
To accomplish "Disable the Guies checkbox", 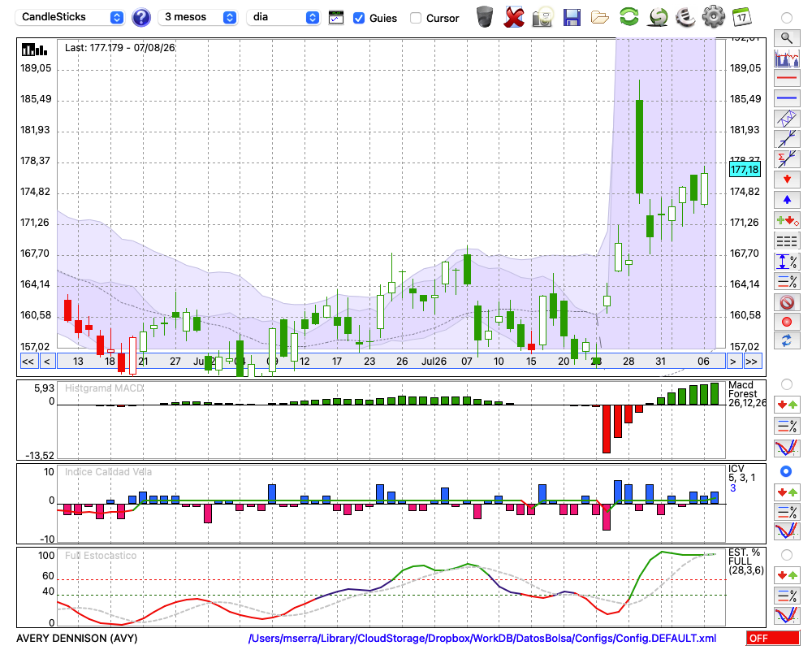I will point(358,18).
